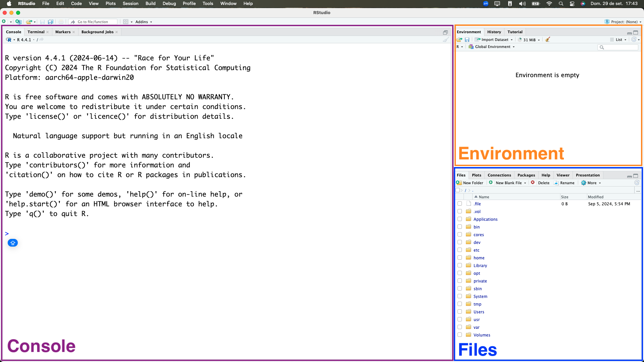Open the List view dropdown
The height and width of the screenshot is (362, 644).
[x=618, y=40]
